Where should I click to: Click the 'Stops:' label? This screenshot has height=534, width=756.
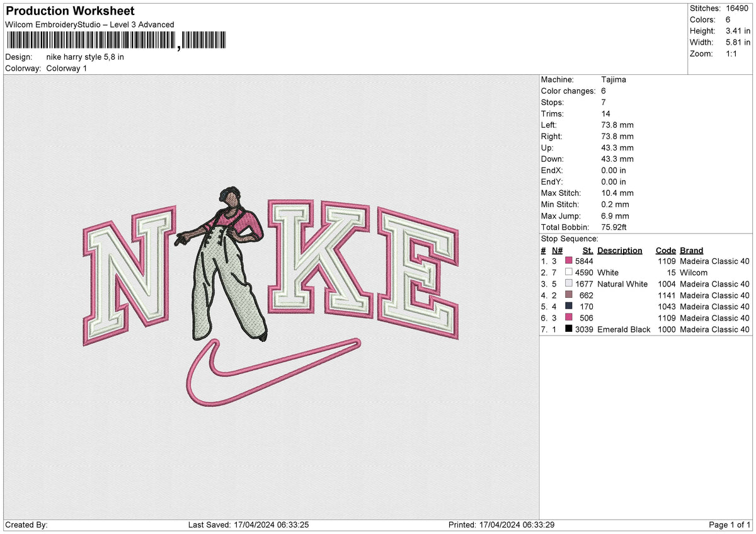(x=553, y=103)
